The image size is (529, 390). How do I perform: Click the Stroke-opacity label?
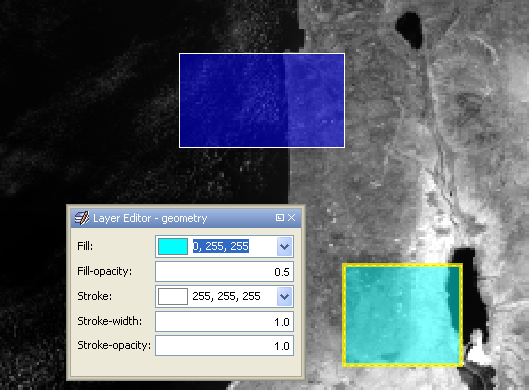[114, 345]
